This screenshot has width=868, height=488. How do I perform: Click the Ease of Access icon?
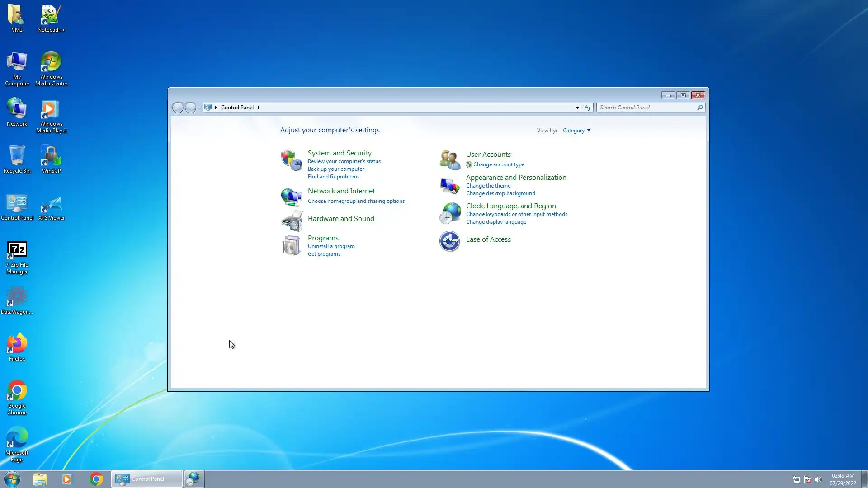pos(450,241)
